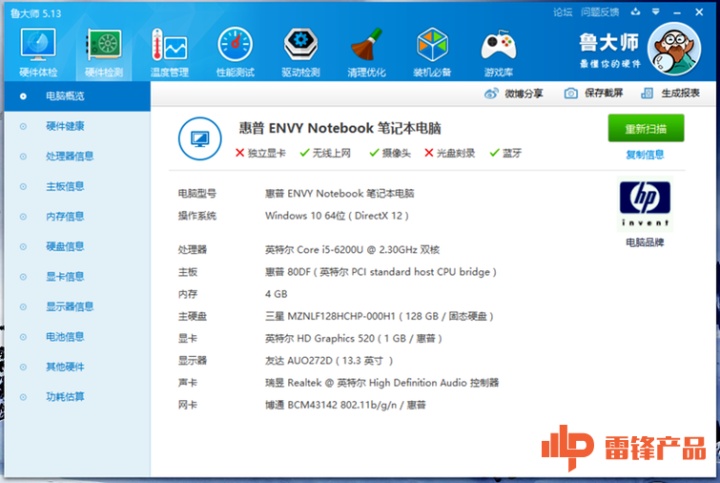
Task: Click the 博通 BCM43142 network card value
Action: click(345, 405)
